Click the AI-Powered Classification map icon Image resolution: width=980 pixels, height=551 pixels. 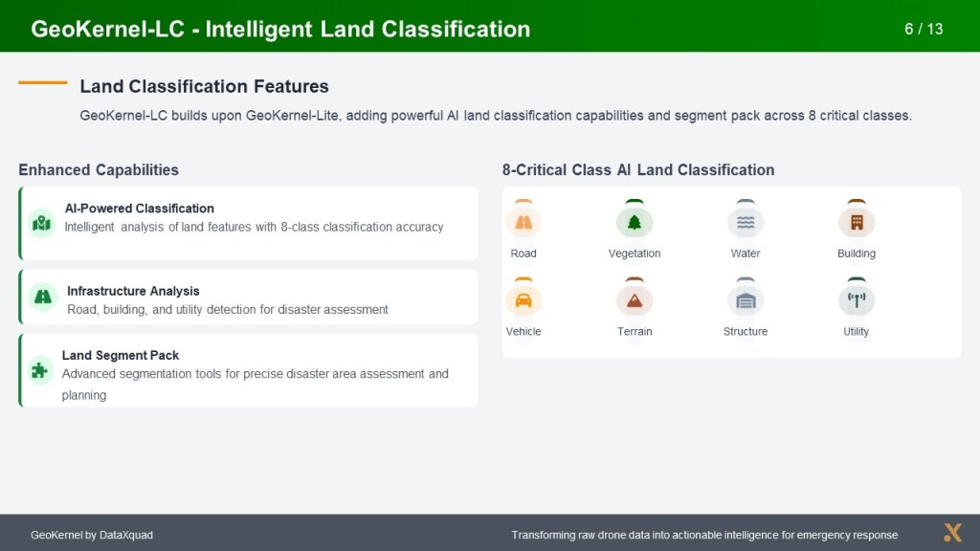point(41,223)
